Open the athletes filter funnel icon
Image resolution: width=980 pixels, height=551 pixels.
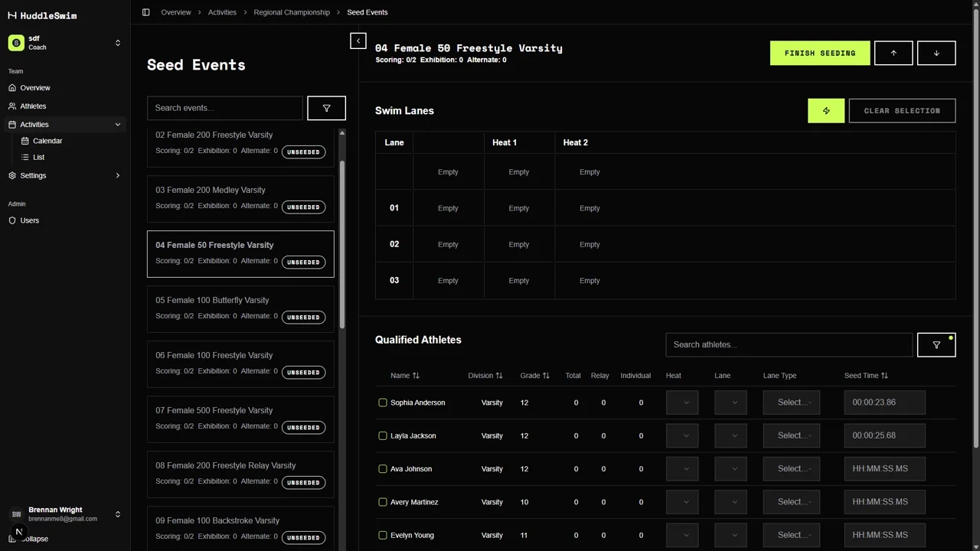pyautogui.click(x=936, y=344)
